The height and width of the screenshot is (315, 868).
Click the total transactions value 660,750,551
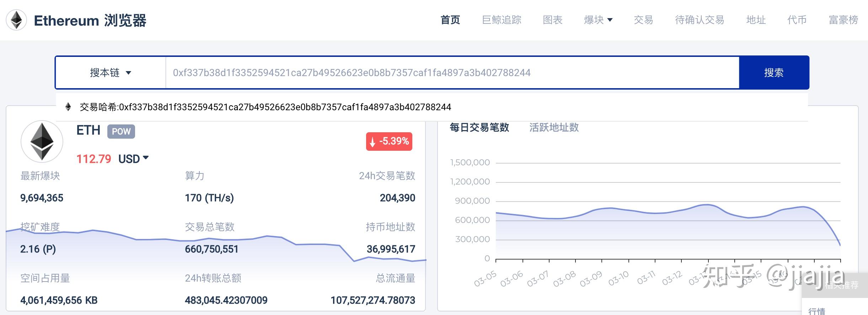[x=211, y=249]
